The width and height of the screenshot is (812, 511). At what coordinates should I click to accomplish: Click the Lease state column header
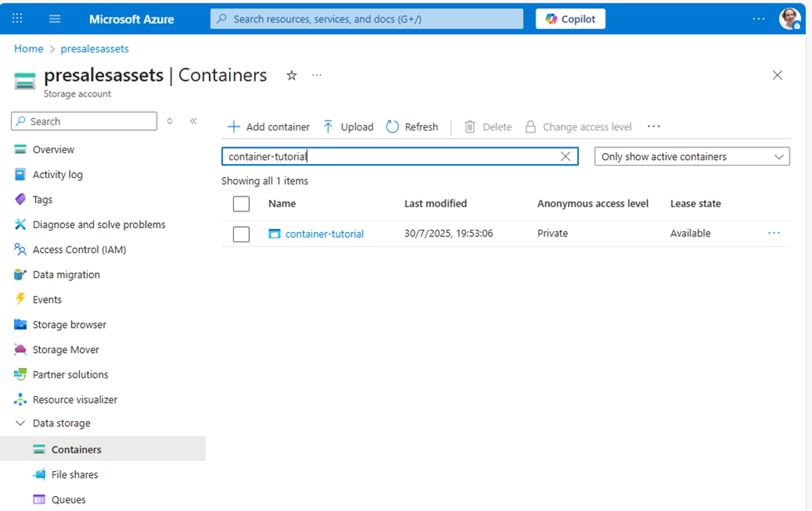click(x=695, y=203)
